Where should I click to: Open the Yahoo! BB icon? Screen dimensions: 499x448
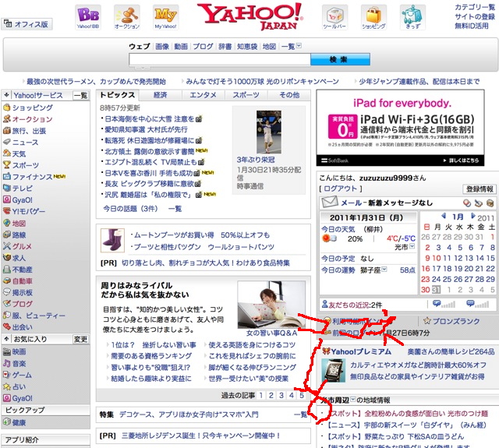88,17
